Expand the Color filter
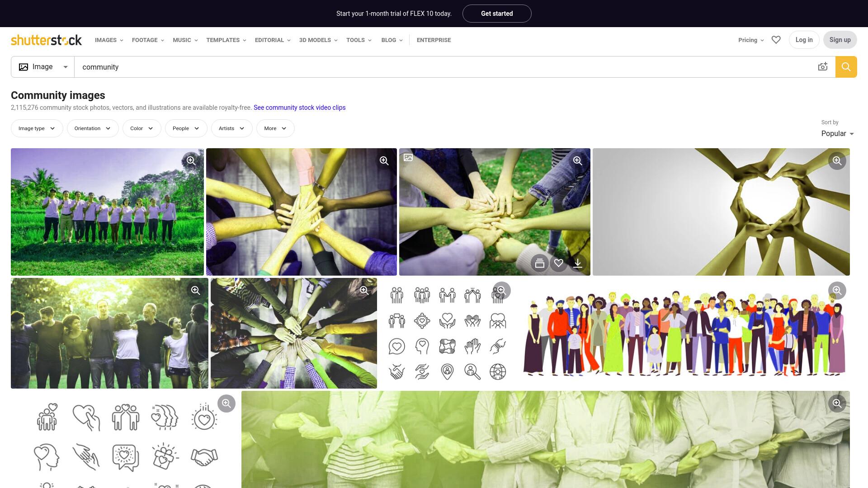The height and width of the screenshot is (488, 868). pyautogui.click(x=142, y=128)
